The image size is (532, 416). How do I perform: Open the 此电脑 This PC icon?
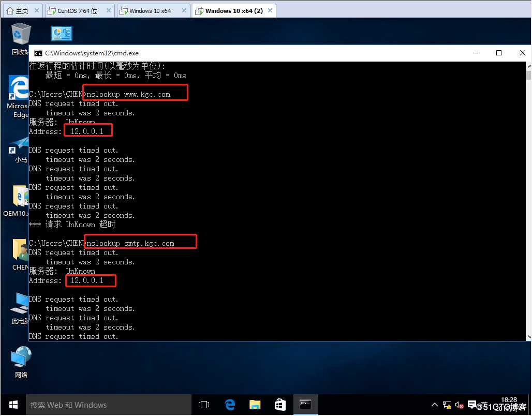point(20,308)
